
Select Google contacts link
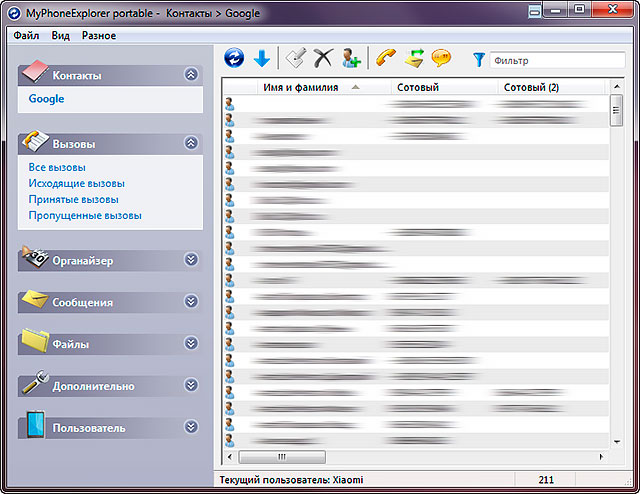(x=46, y=99)
